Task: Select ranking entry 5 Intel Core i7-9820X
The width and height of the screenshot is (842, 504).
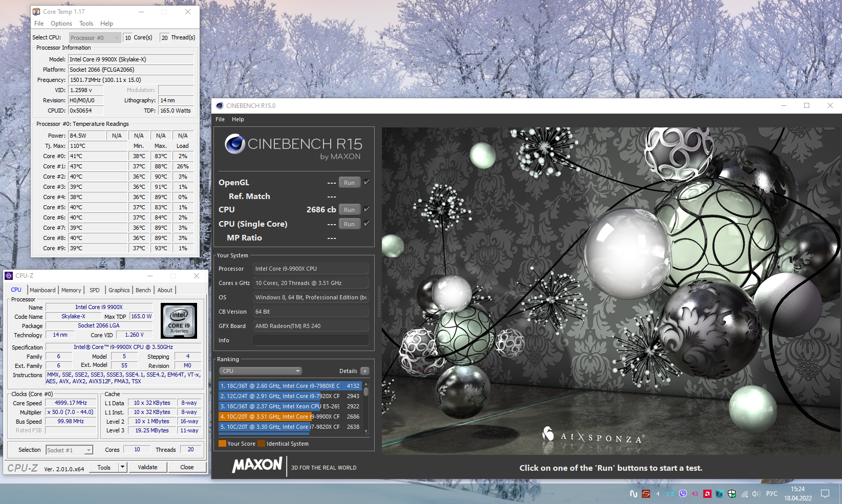Action: coord(290,427)
